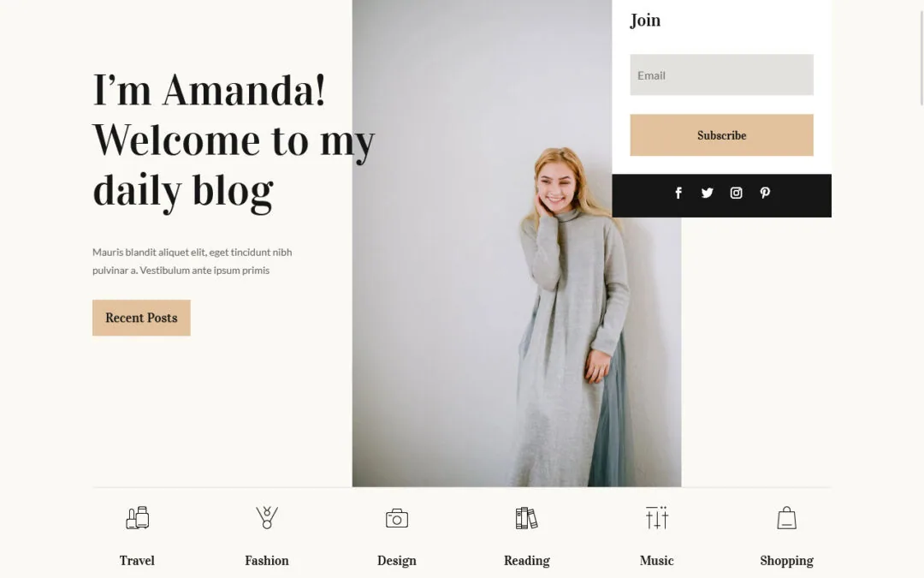Screen dimensions: 924x578
Task: Click the Subscribe button
Action: pos(721,135)
